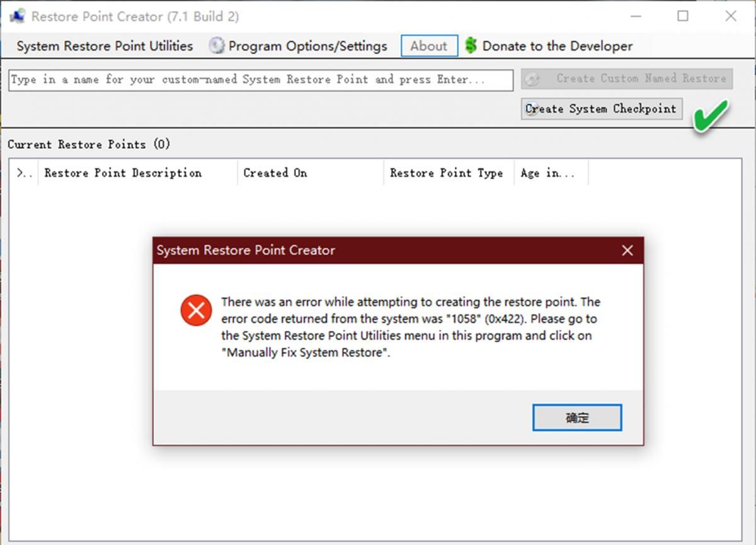Open the About menu
This screenshot has width=756, height=545.
tap(428, 46)
